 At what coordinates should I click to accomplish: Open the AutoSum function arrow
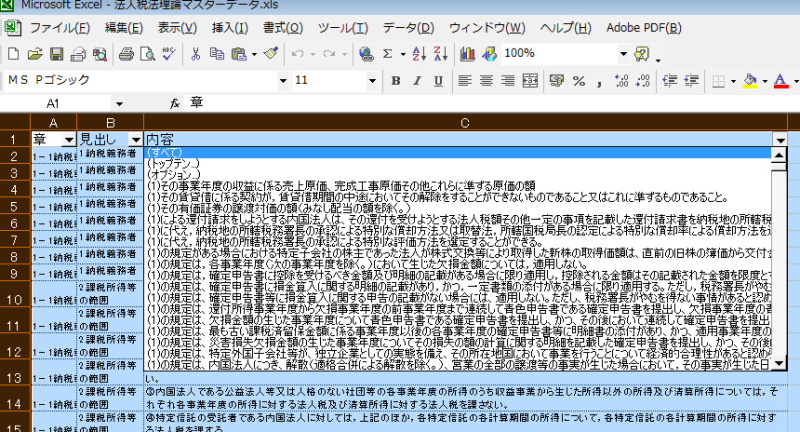pos(403,54)
